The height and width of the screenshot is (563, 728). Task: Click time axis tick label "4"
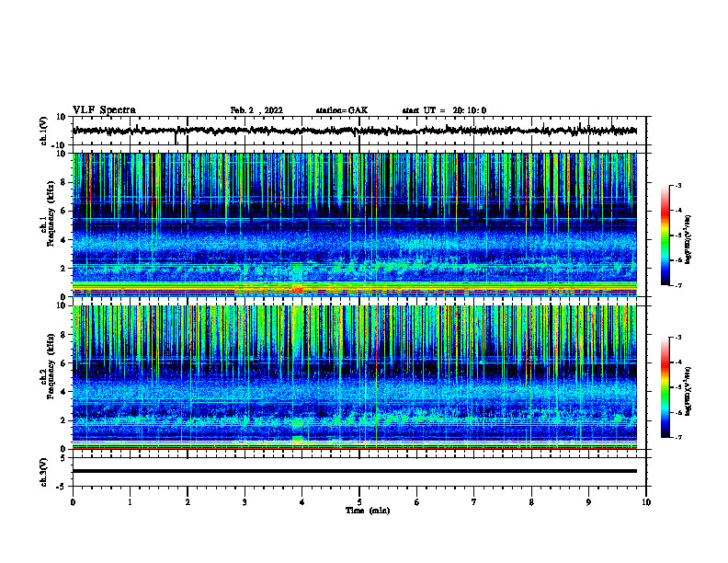[x=302, y=502]
